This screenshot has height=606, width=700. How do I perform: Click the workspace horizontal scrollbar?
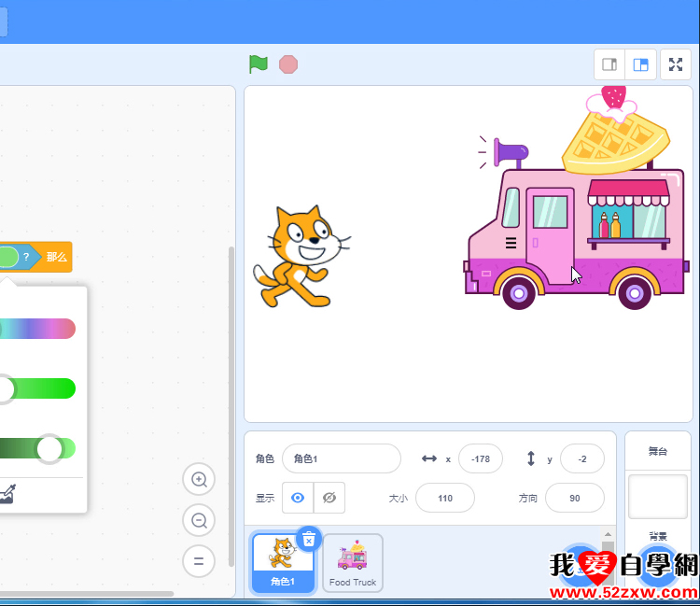click(x=87, y=594)
